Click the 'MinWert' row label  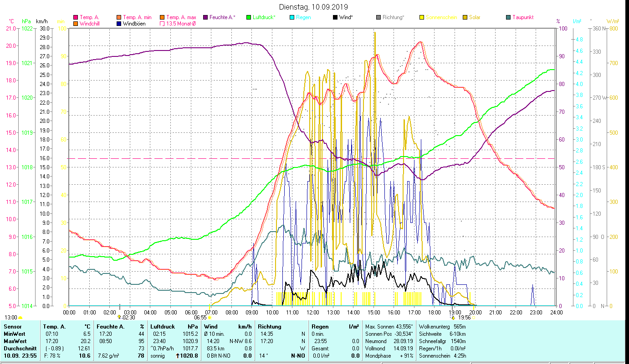pyautogui.click(x=14, y=334)
